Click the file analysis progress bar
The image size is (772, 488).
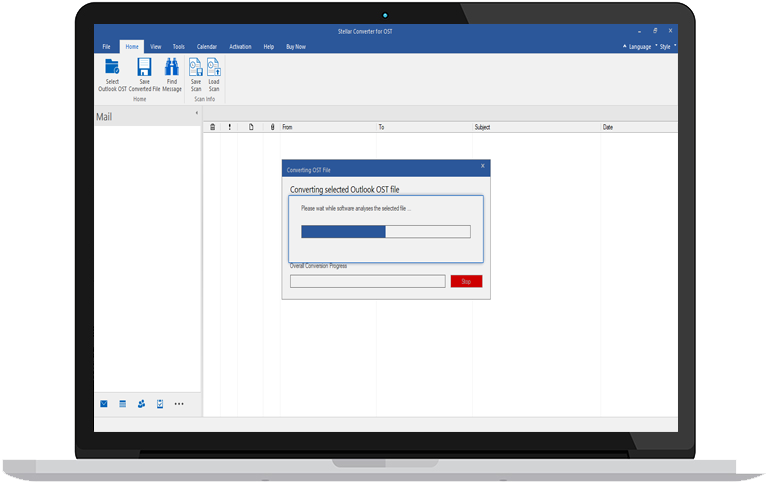coord(386,231)
